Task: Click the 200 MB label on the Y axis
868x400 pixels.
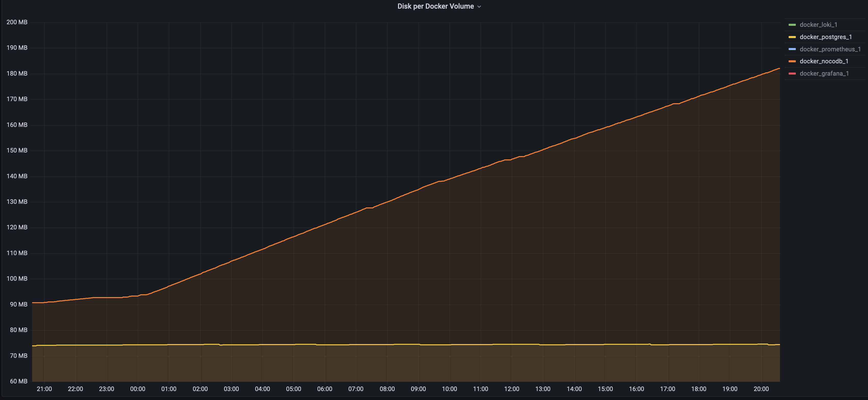Action: pyautogui.click(x=17, y=22)
